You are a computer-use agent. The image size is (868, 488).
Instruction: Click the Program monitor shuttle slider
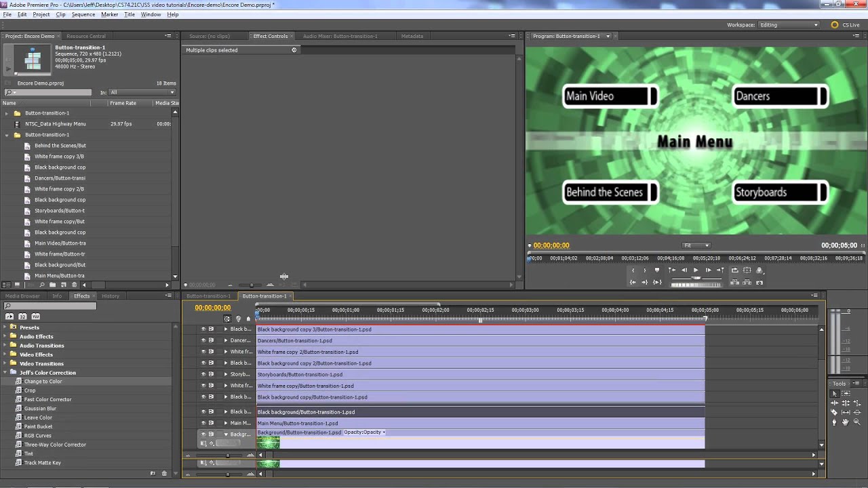click(x=696, y=278)
